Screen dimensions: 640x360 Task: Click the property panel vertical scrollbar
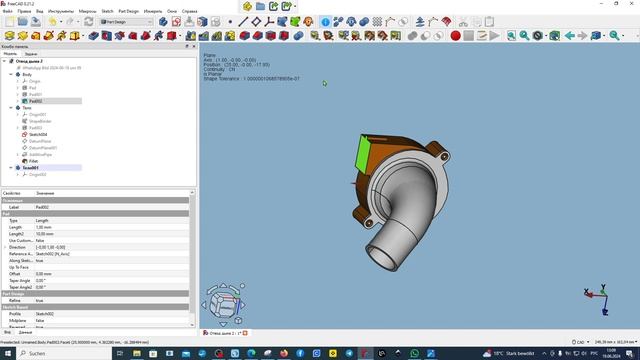[192, 259]
